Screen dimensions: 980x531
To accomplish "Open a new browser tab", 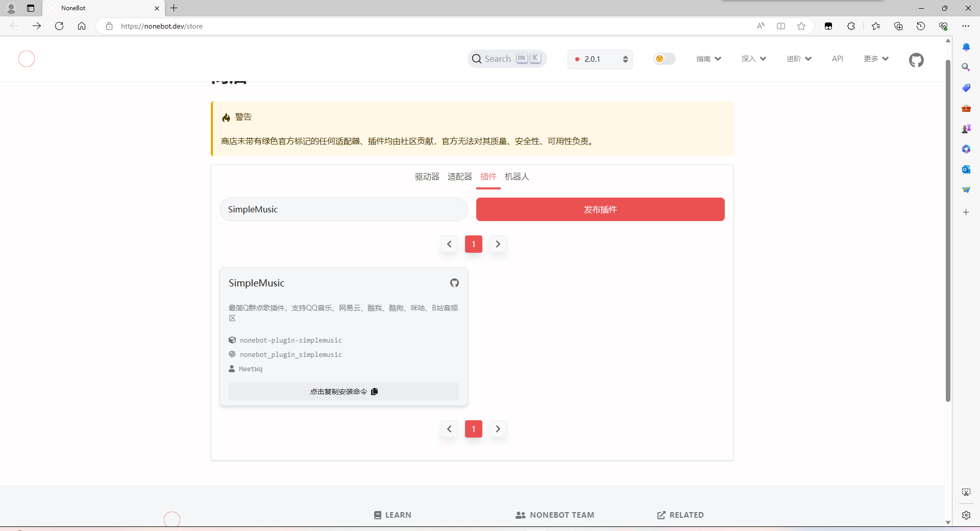I will [x=174, y=8].
